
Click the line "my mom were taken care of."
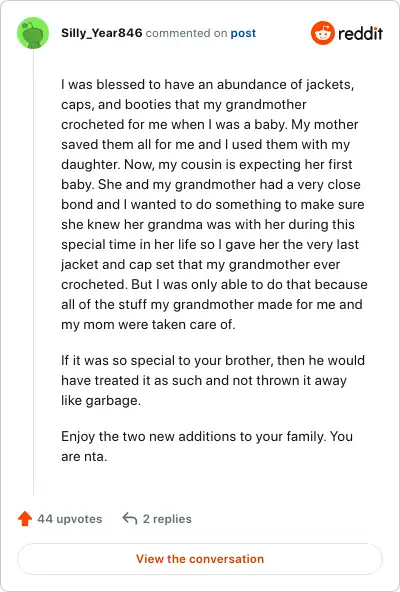coord(148,324)
